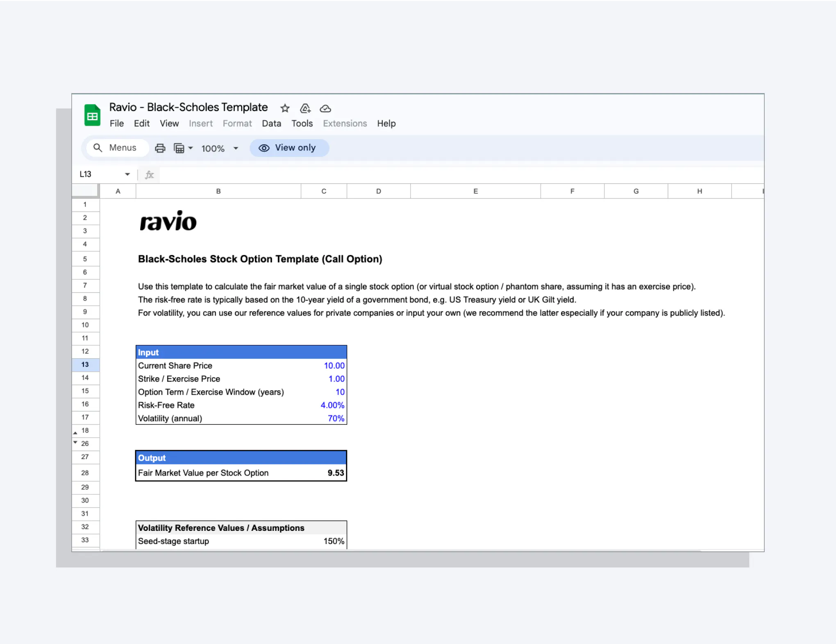
Task: Select column C header
Action: tap(324, 191)
